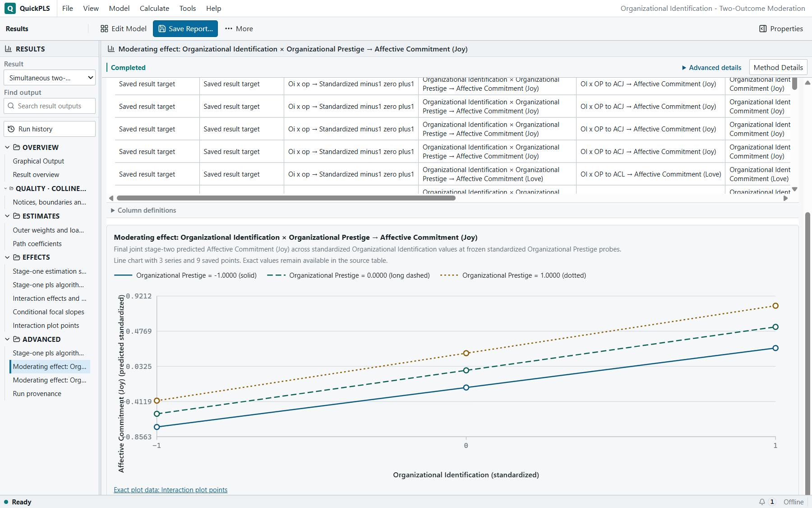Select Result overview in sidebar
This screenshot has height=508, width=812.
click(36, 174)
